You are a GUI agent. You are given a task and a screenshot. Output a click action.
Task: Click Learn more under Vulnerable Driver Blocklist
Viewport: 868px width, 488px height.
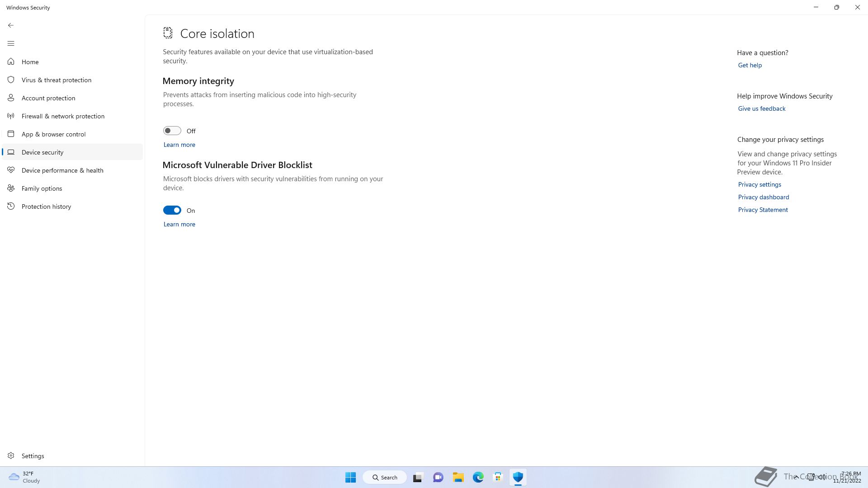point(179,224)
